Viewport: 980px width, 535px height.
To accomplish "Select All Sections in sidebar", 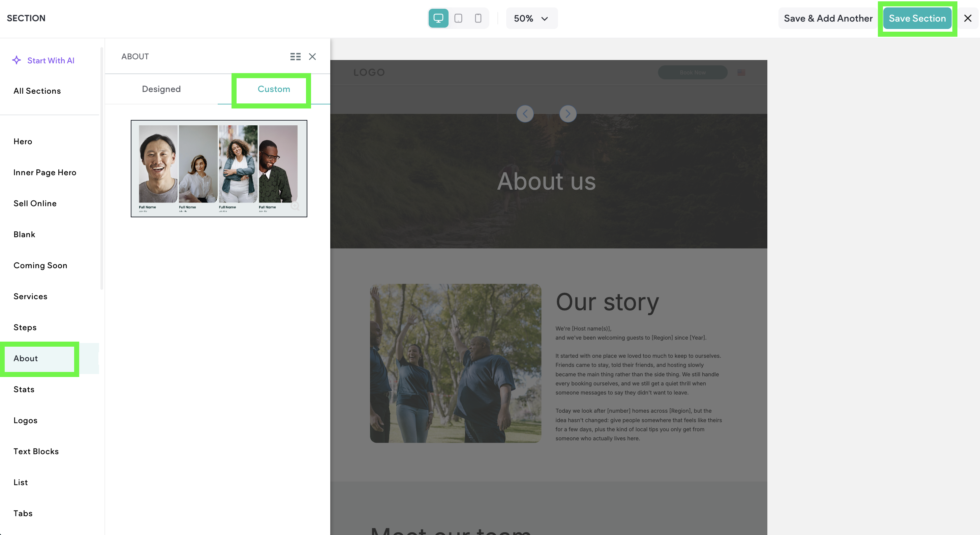I will pyautogui.click(x=37, y=91).
